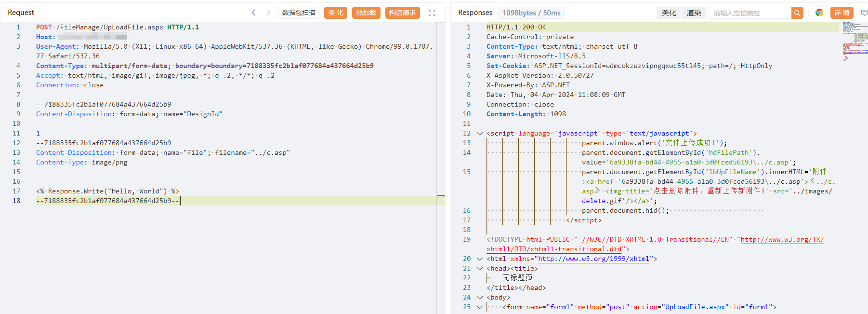The height and width of the screenshot is (314, 868).
Task: Click the parent.document.hid() line
Action: point(625,211)
